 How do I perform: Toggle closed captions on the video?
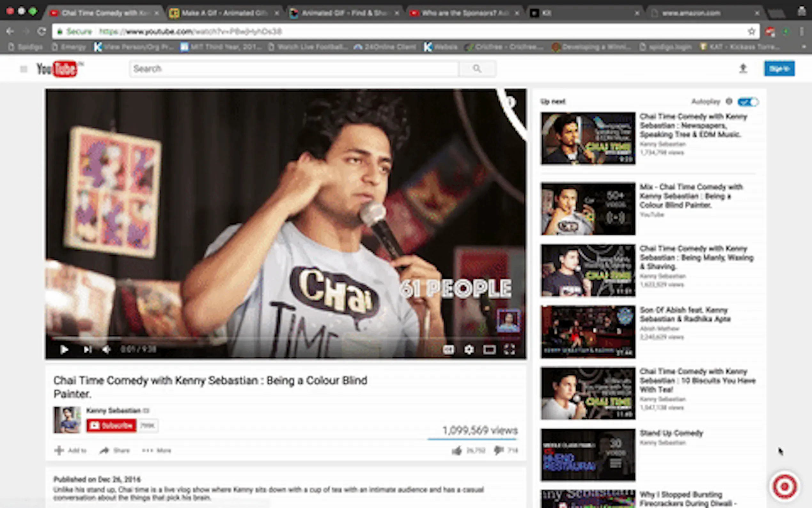[x=448, y=350]
